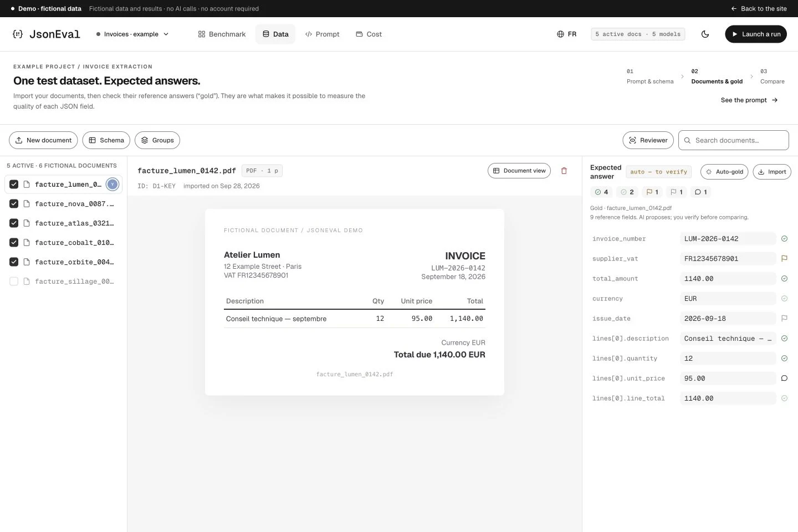The image size is (798, 532).
Task: Edit the supplier_vat value field
Action: 728,259
